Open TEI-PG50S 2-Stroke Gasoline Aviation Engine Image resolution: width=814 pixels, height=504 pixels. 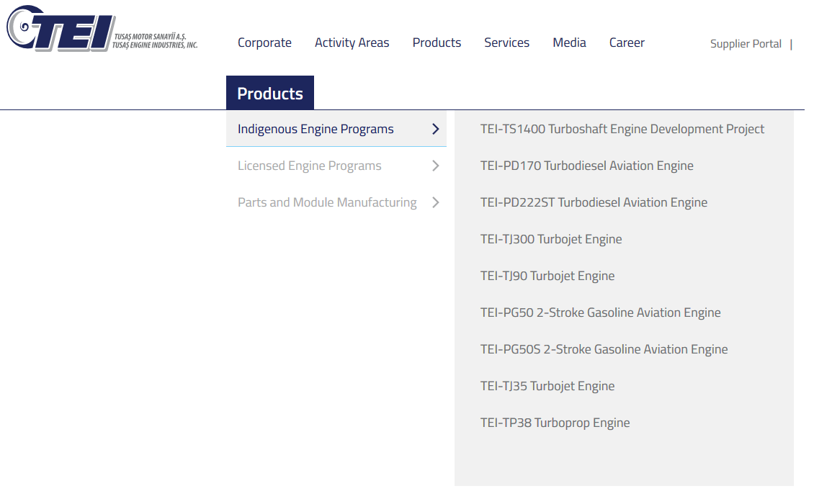(604, 349)
